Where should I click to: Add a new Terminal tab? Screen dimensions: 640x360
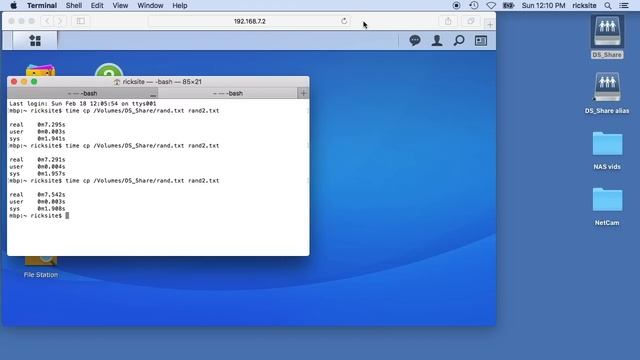click(x=303, y=93)
